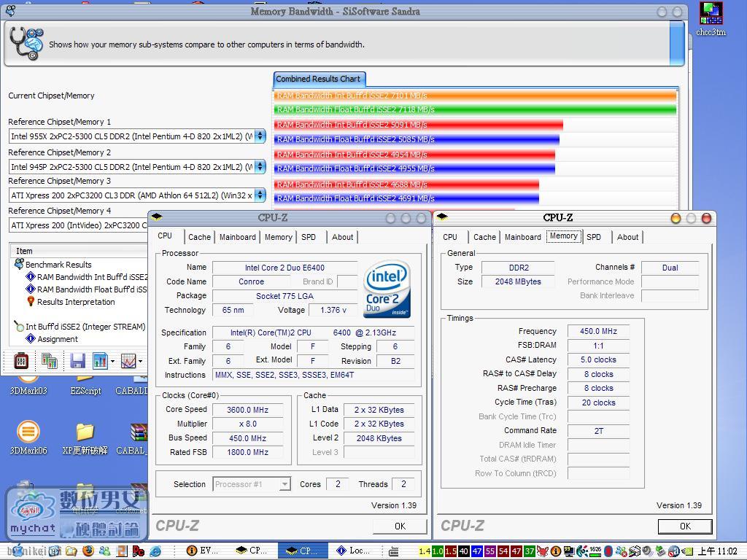Click the yellow 1.4 tray indicator
Screen dimensions: 747x560
pyautogui.click(x=425, y=551)
